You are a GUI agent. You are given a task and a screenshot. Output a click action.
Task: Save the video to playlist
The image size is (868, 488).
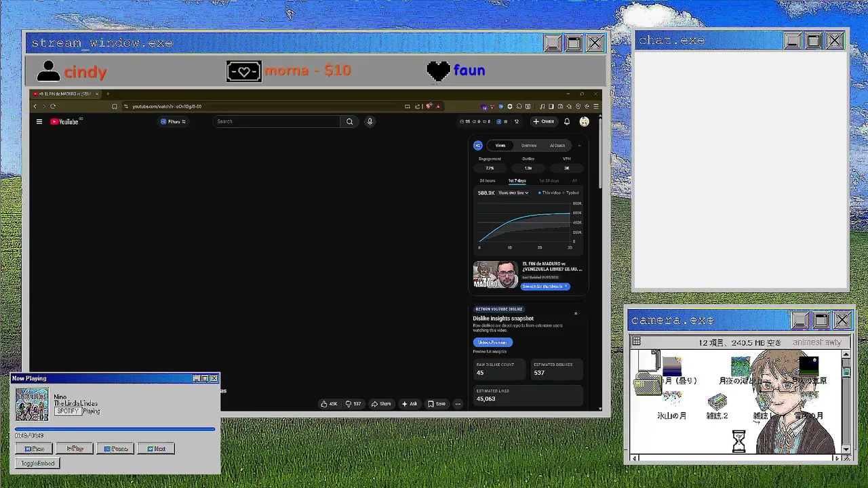tap(437, 403)
